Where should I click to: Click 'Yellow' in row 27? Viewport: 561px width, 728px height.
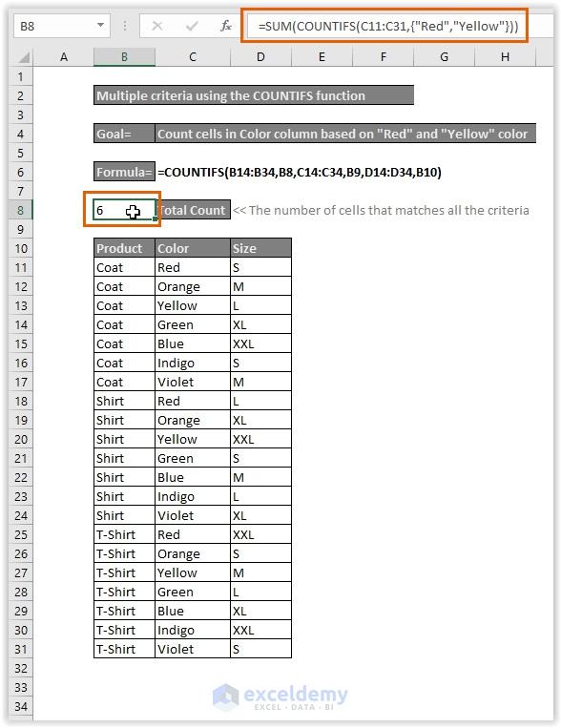[x=193, y=572]
